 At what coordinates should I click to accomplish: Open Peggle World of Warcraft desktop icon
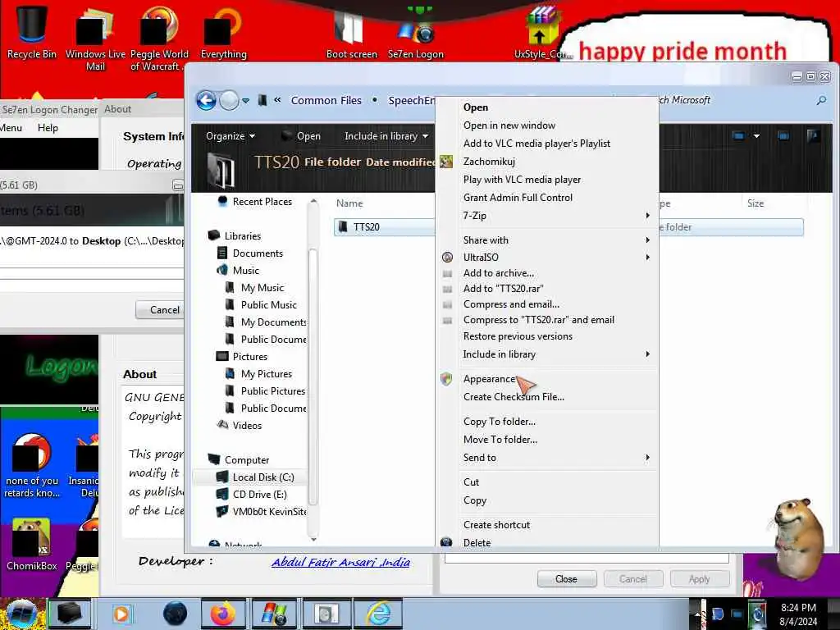[159, 39]
